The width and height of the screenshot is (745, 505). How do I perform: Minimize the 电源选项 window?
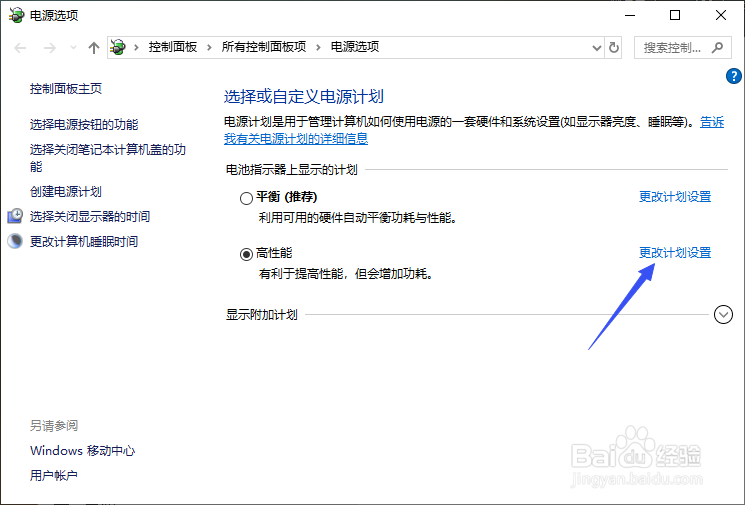tap(630, 15)
